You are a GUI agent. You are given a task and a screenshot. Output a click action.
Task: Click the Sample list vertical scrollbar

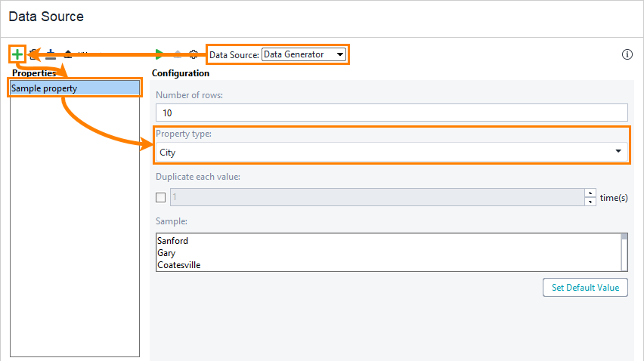click(624, 251)
